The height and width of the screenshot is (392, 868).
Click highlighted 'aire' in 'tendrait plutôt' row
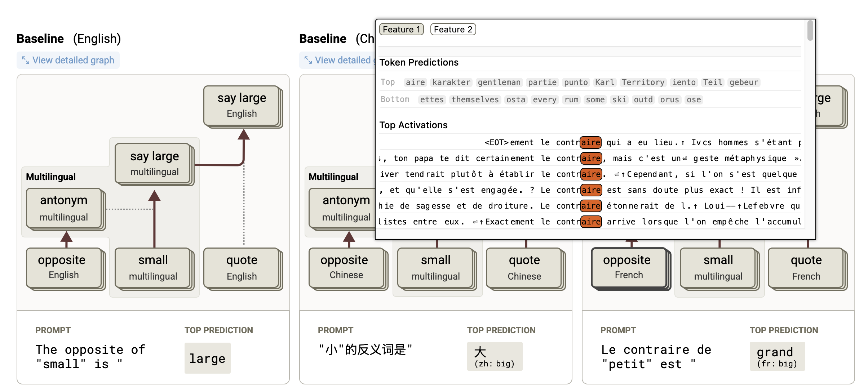coord(591,174)
